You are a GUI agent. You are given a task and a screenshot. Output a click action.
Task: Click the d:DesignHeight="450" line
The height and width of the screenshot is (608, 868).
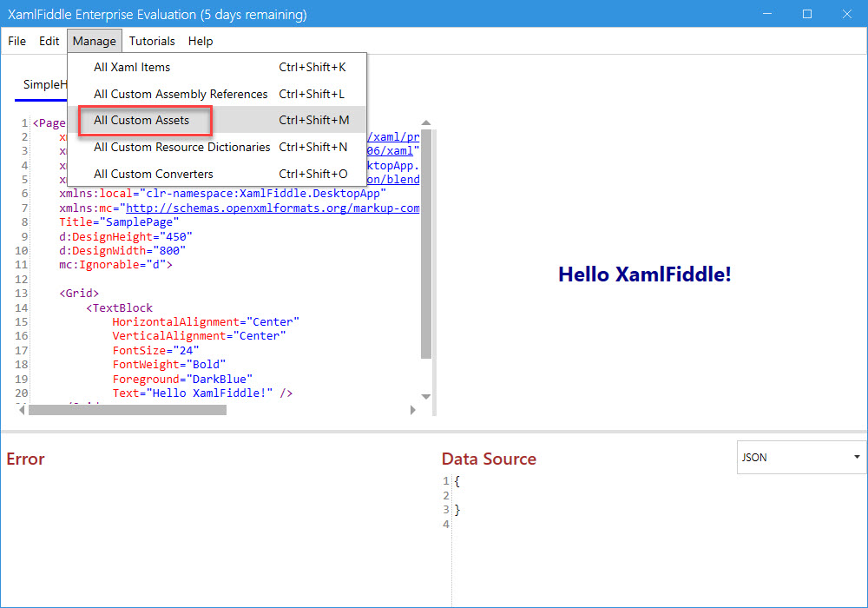(x=126, y=236)
